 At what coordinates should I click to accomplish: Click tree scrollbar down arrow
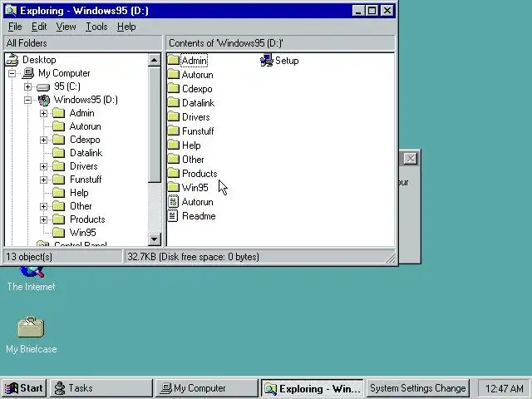[154, 239]
